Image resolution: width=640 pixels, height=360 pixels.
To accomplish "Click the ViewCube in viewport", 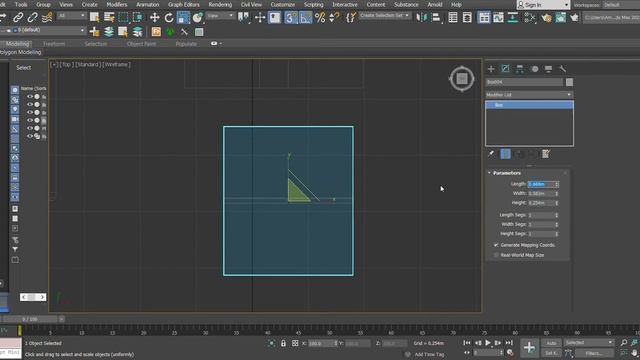I will 462,78.
